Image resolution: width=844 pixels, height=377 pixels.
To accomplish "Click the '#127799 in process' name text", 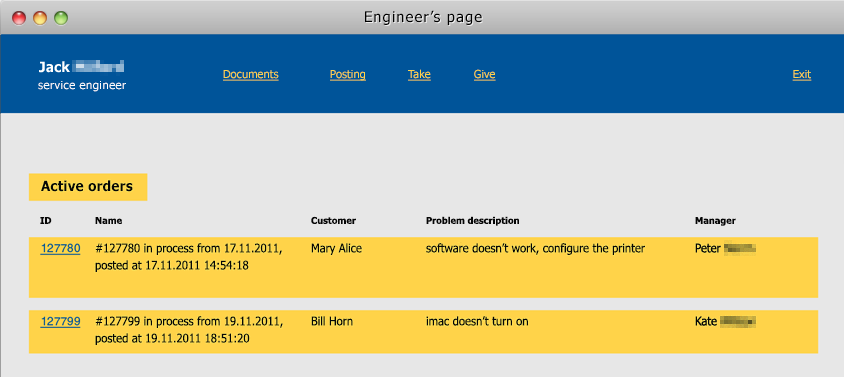I will [188, 330].
